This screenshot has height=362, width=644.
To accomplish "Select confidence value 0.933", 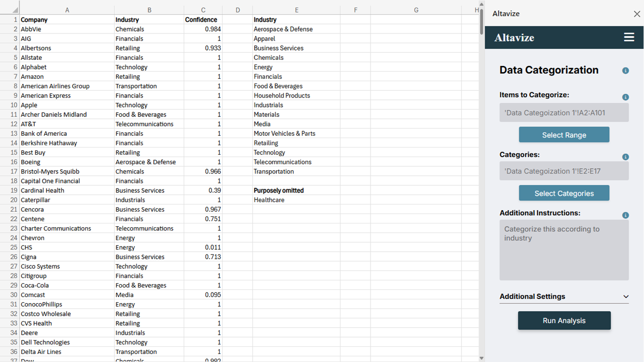I will pyautogui.click(x=203, y=48).
